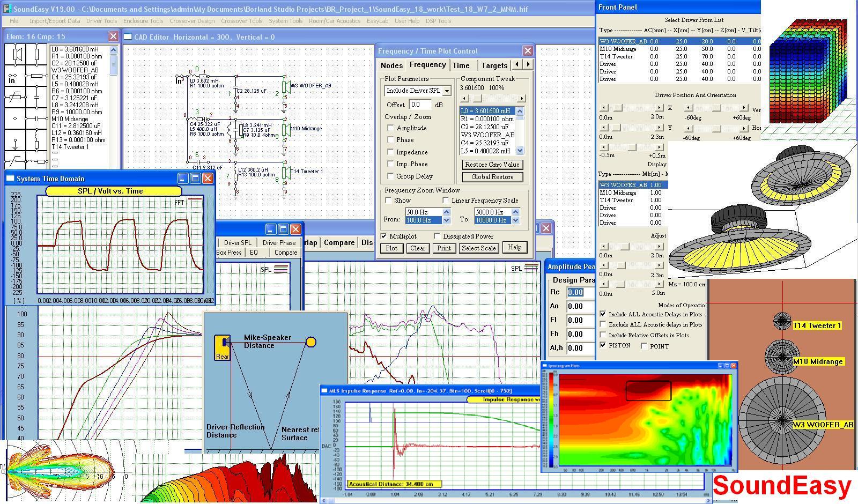Uncheck the Multiplot checkbox

[383, 236]
